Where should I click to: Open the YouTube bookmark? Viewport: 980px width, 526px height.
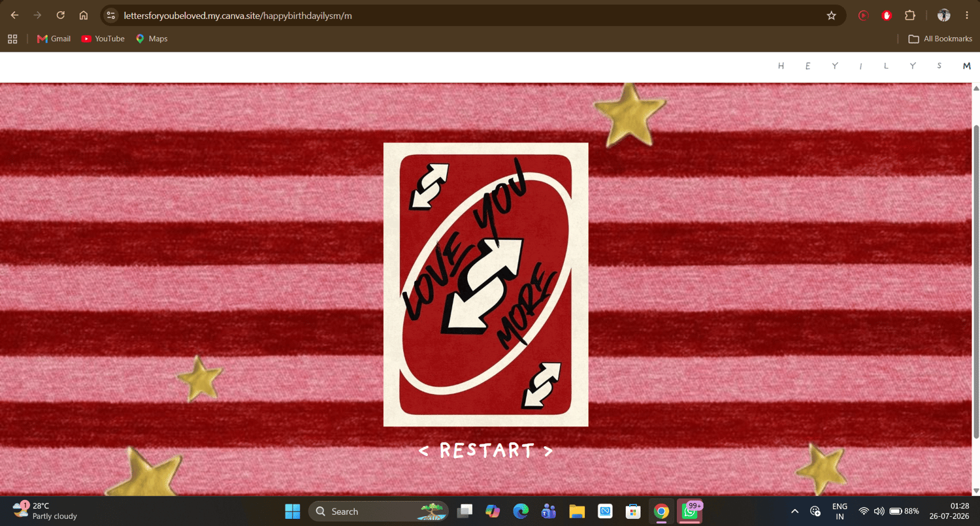[103, 39]
